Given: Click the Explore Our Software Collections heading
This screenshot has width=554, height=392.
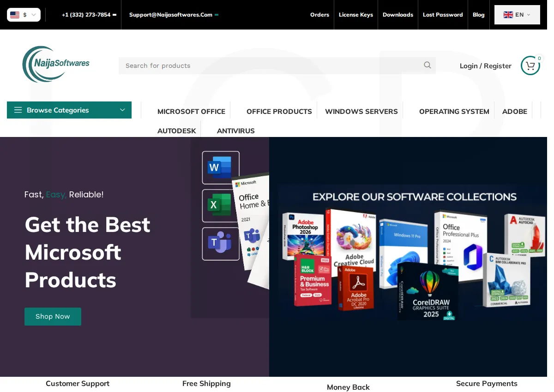Looking at the screenshot, I should tap(415, 197).
